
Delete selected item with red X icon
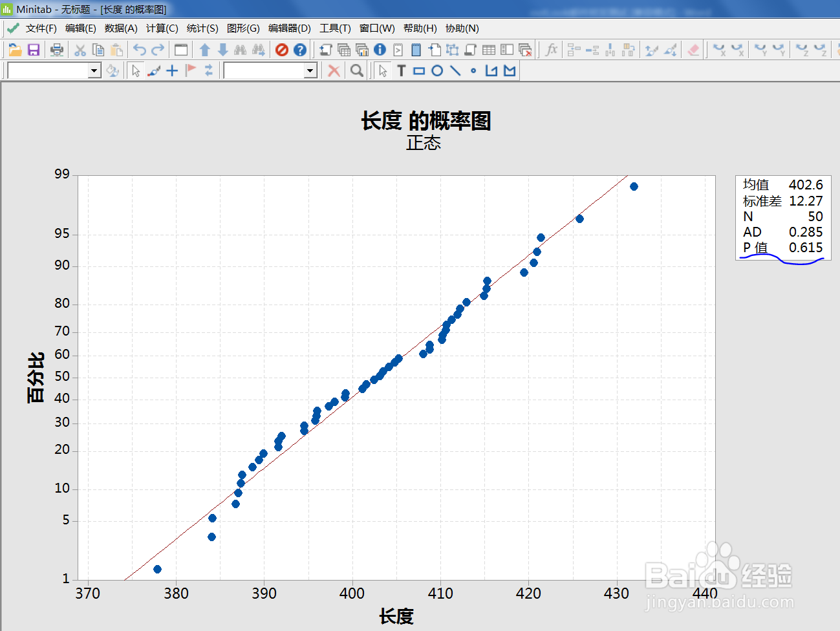[x=334, y=70]
